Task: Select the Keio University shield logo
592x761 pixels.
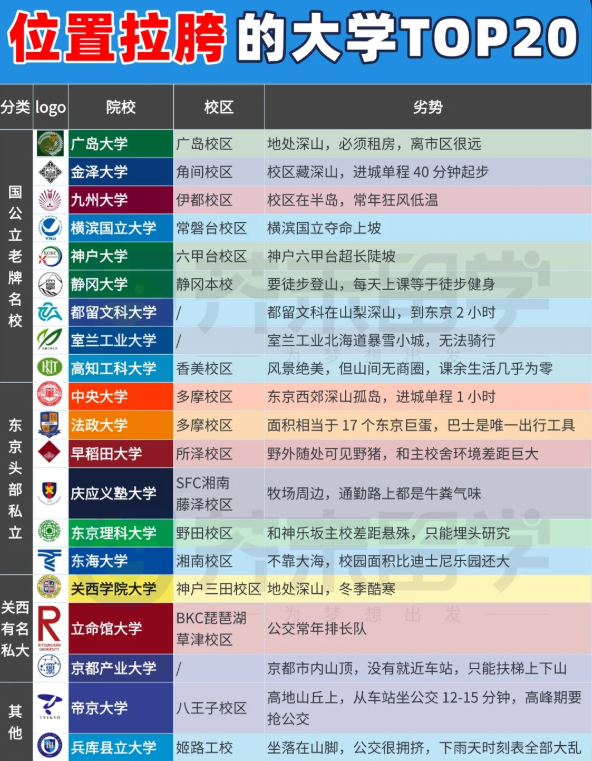Action: [x=49, y=493]
